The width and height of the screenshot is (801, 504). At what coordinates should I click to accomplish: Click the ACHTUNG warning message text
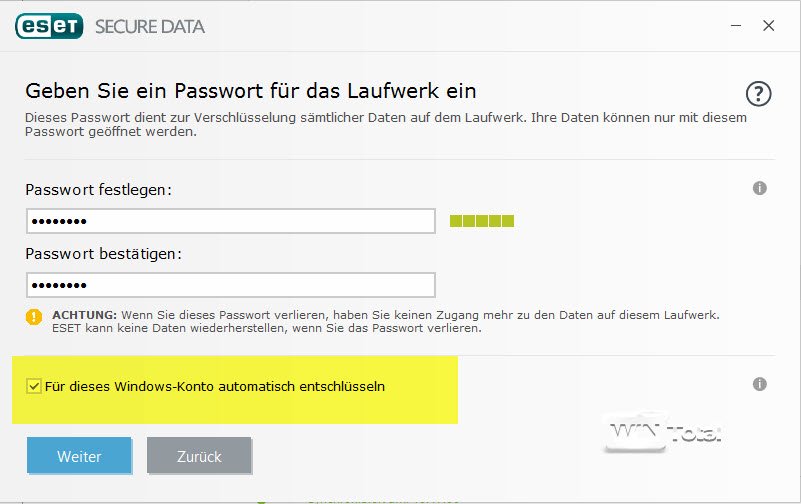click(x=385, y=321)
